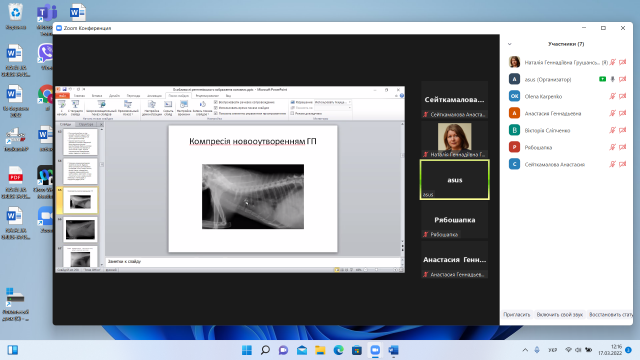Click the asus highlighted video tile
640x360 pixels.
[x=455, y=180]
